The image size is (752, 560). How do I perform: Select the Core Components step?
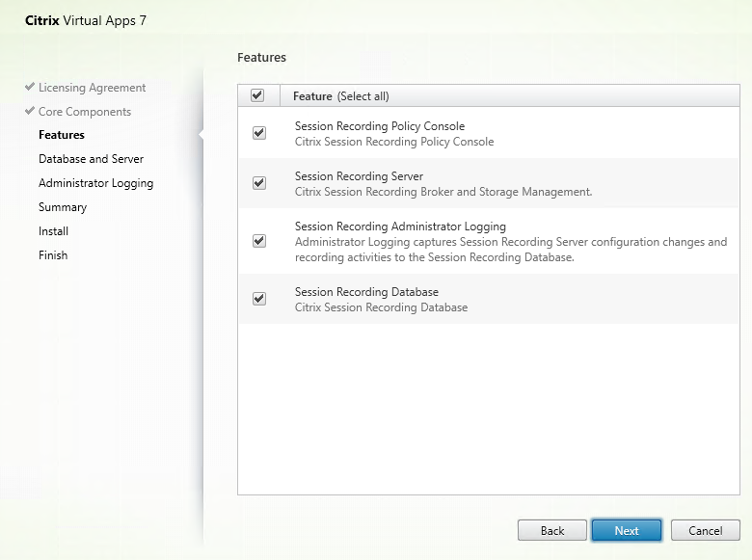pos(85,112)
